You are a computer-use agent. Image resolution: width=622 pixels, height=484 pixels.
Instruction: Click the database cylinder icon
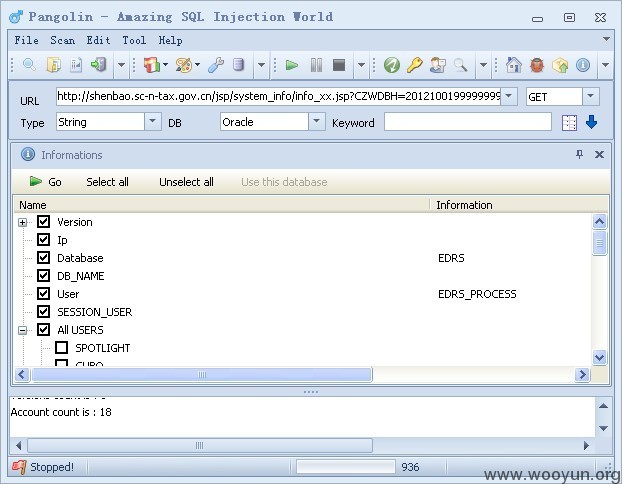(x=238, y=65)
